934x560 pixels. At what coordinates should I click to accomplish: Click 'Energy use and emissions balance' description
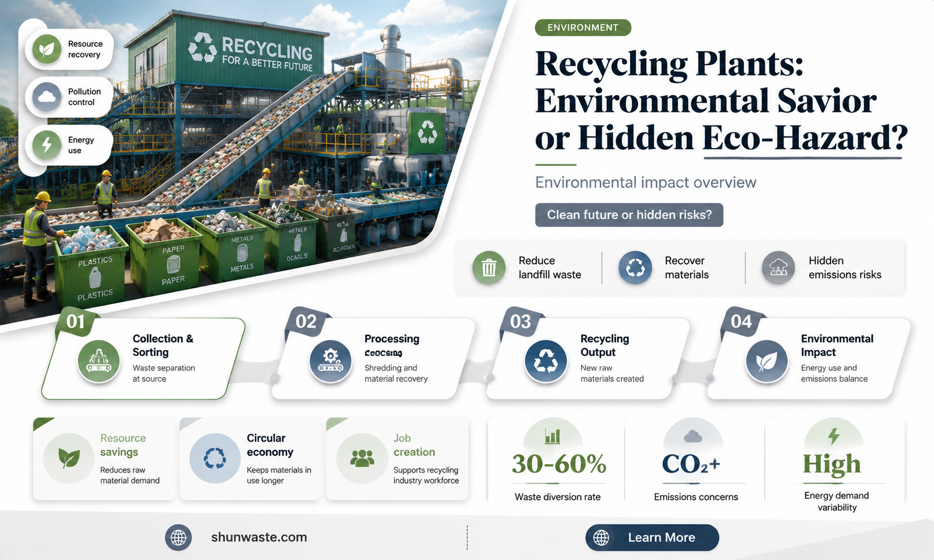[x=834, y=373]
